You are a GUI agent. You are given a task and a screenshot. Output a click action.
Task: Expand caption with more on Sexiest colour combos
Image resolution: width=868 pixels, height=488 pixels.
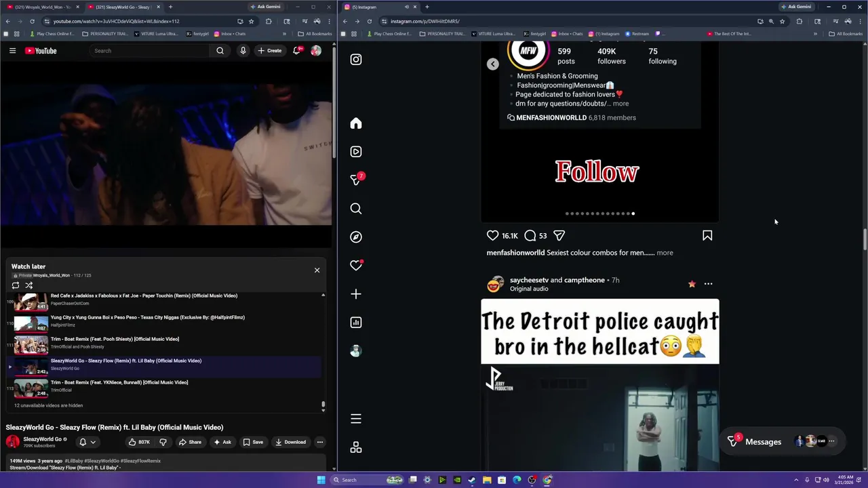[665, 253]
